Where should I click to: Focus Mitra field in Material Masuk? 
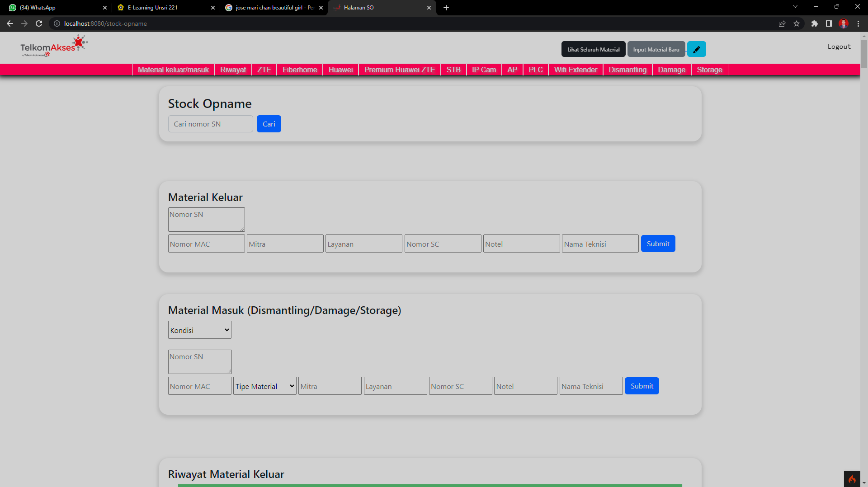330,386
